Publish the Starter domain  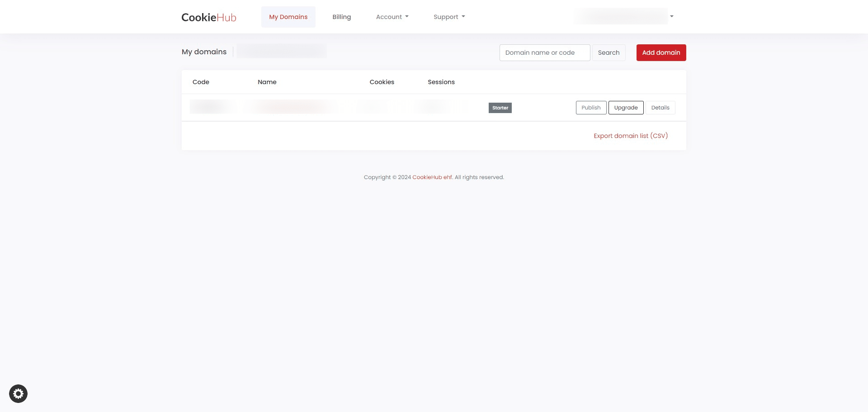click(591, 108)
